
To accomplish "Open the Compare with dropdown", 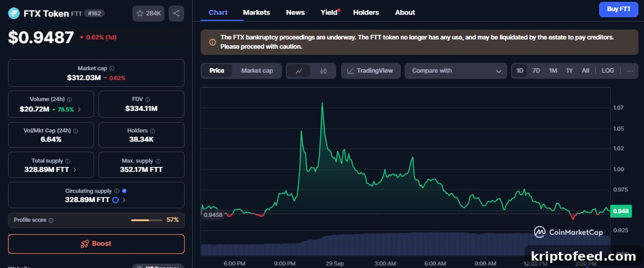I will pyautogui.click(x=456, y=71).
